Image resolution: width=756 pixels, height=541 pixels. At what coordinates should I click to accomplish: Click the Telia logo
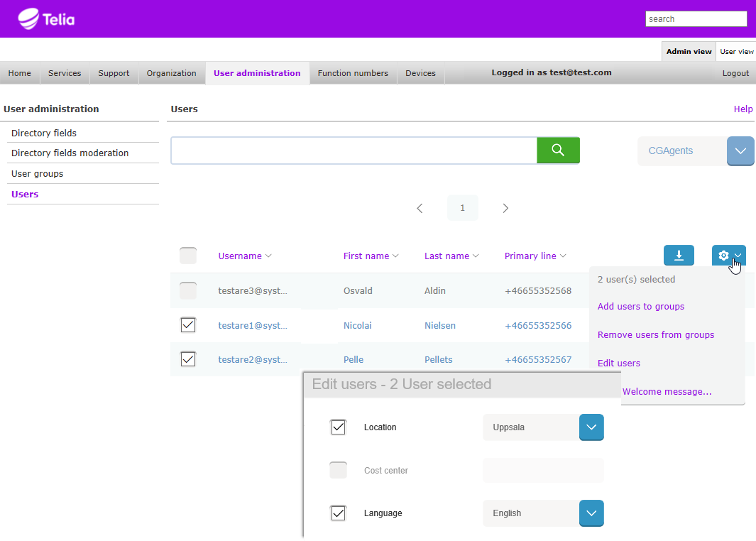(x=46, y=19)
